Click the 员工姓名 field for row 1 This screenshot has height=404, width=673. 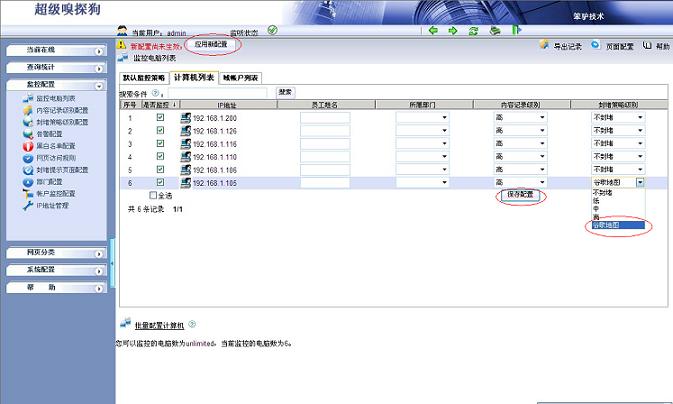click(x=325, y=118)
